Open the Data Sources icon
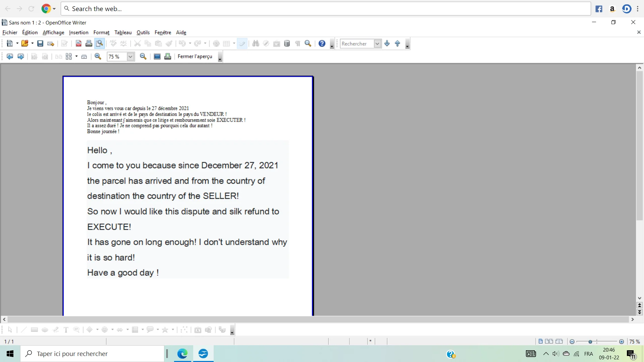The image size is (644, 362). tap(287, 44)
